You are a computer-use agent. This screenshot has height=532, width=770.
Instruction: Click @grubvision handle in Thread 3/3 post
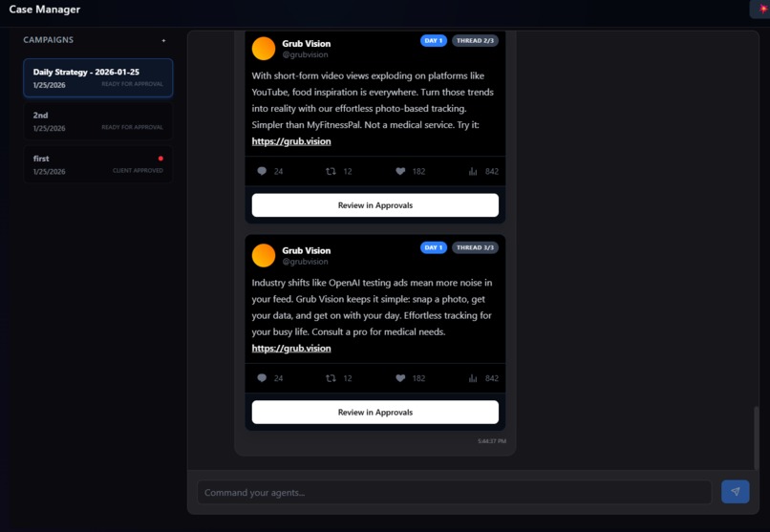[x=305, y=262]
